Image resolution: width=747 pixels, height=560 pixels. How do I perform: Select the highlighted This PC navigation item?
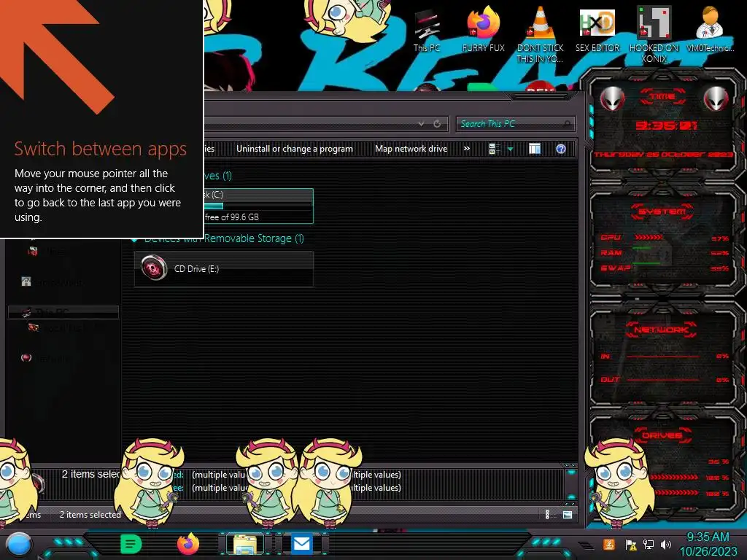click(63, 312)
